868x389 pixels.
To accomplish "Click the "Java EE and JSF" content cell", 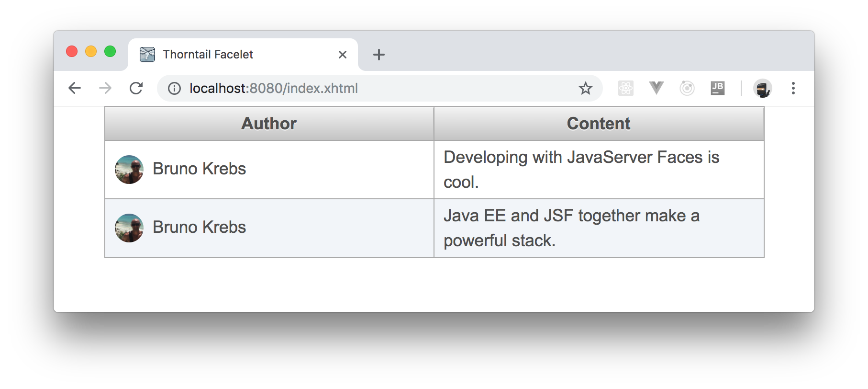I will coord(571,228).
